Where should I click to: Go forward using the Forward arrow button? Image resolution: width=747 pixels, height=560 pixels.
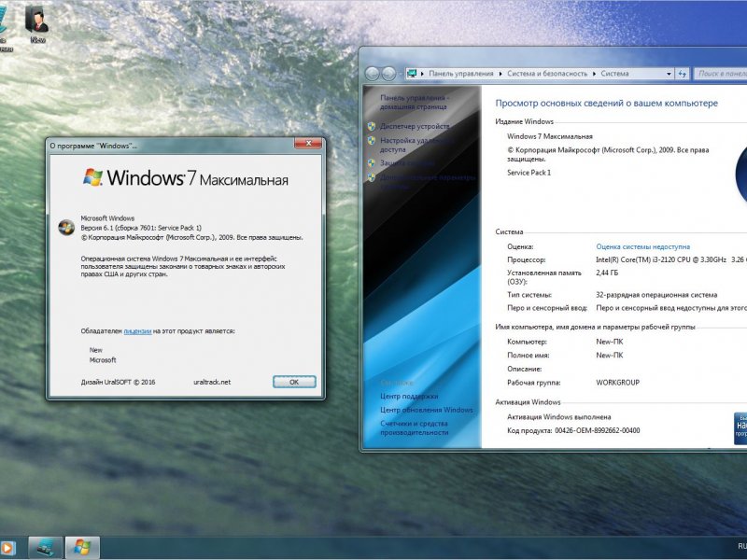[388, 74]
